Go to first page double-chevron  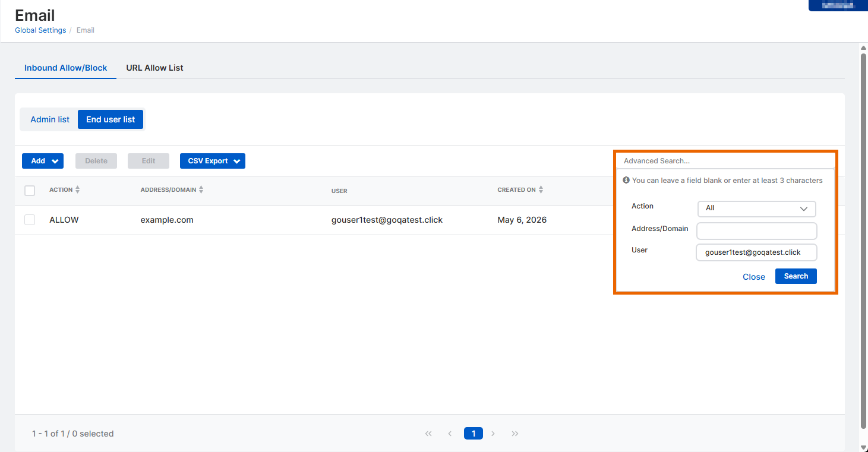click(x=428, y=434)
